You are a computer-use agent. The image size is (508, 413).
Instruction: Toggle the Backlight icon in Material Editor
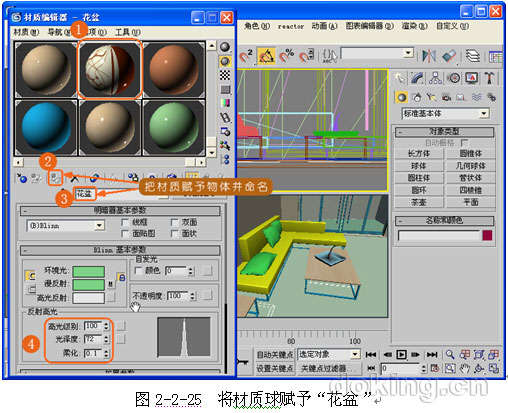click(x=225, y=61)
